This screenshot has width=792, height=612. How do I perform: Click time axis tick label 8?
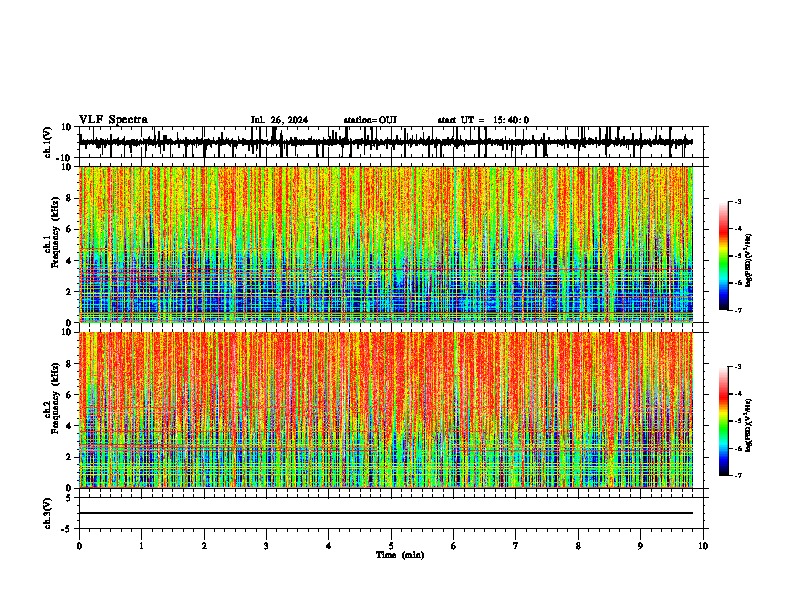click(x=578, y=546)
